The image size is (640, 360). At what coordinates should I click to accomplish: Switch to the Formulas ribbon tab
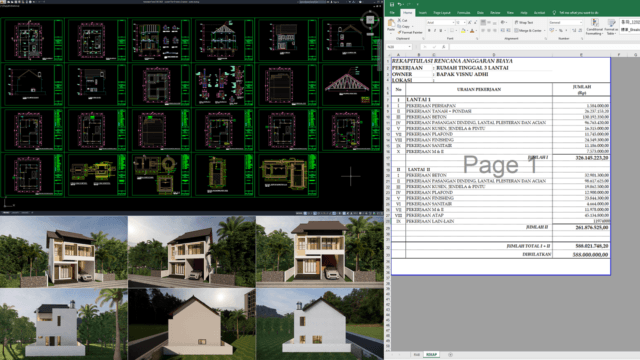[463, 13]
